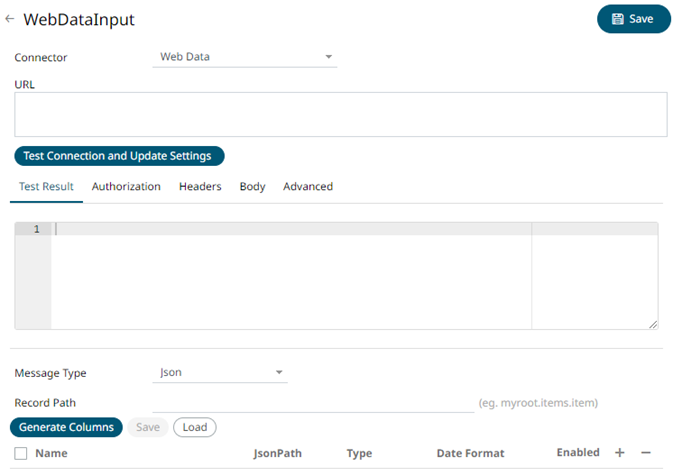Viewport: 673px width, 476px height.
Task: Select the Body tab
Action: 252,187
